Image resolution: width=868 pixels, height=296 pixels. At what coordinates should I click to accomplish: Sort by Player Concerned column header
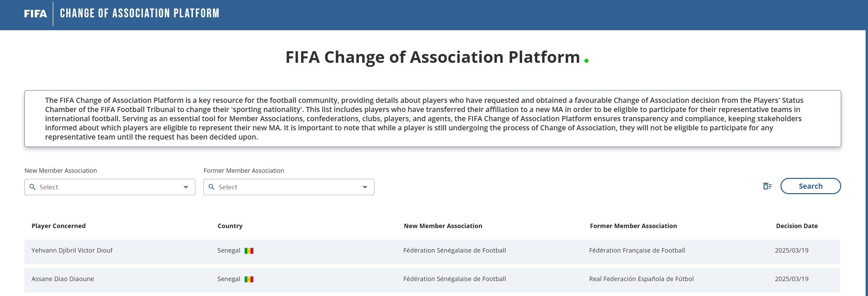coord(59,226)
